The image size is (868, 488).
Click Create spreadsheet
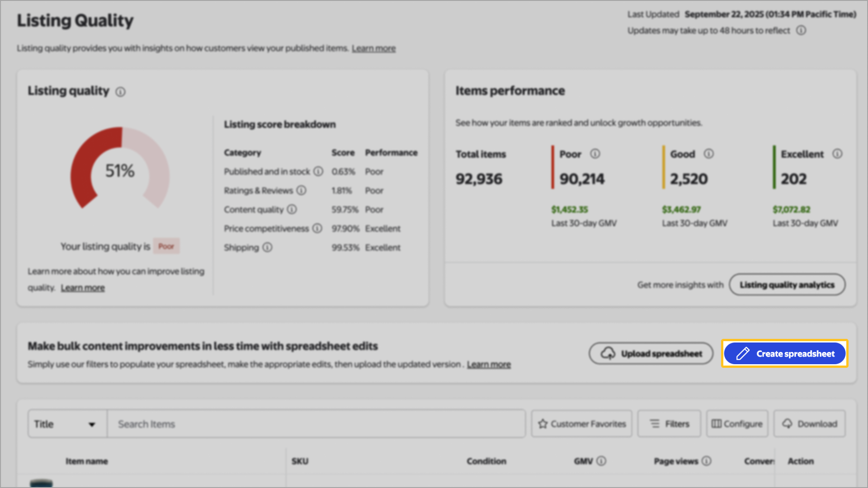coord(785,354)
